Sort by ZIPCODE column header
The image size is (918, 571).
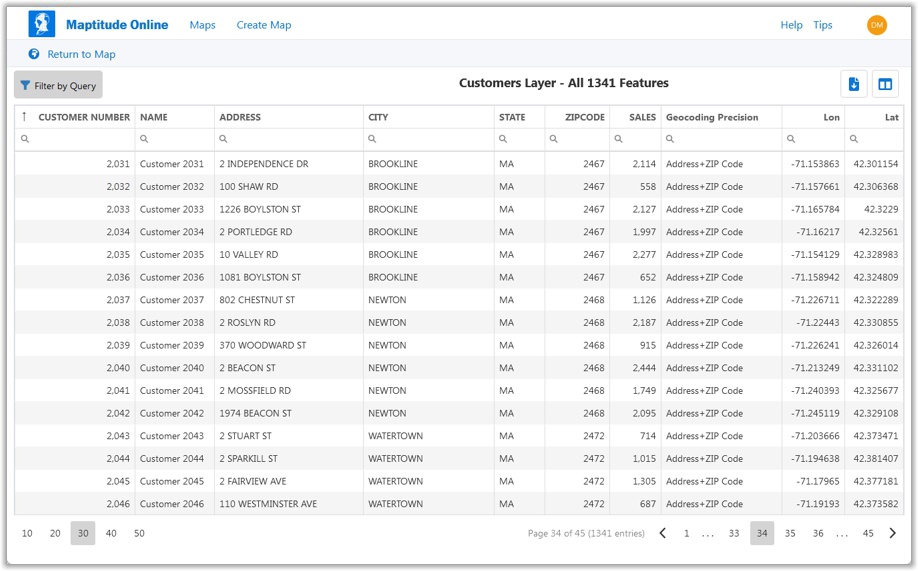coord(584,117)
